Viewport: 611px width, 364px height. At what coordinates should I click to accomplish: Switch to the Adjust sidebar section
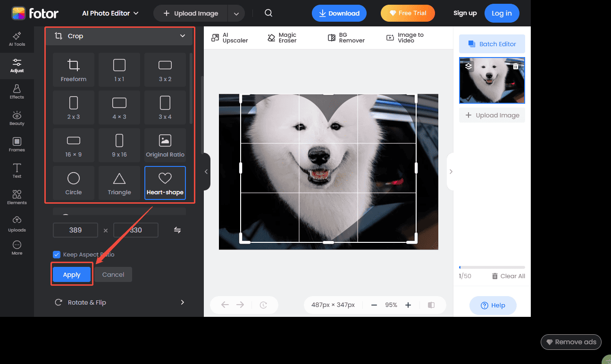tap(17, 66)
